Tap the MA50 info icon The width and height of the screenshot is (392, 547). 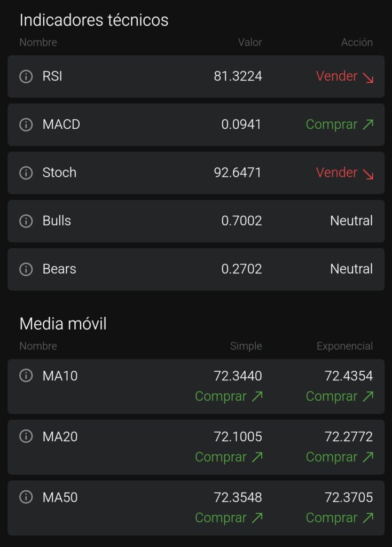click(26, 497)
